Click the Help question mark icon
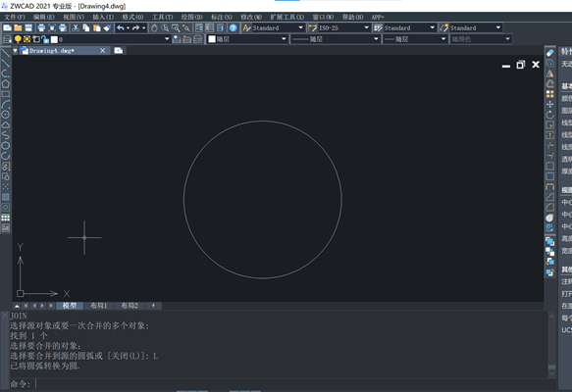 (234, 27)
